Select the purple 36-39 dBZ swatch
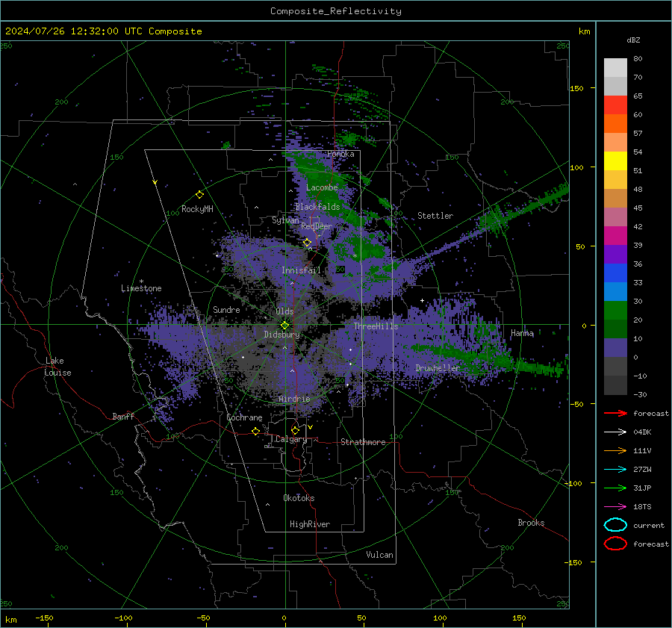The image size is (672, 628). 615,255
